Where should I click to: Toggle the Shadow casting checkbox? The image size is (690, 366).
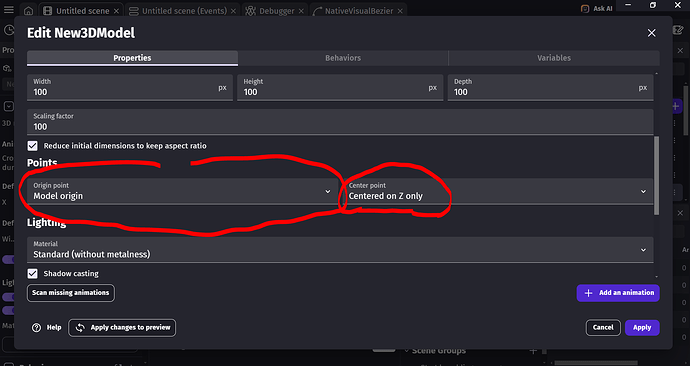[x=33, y=274]
